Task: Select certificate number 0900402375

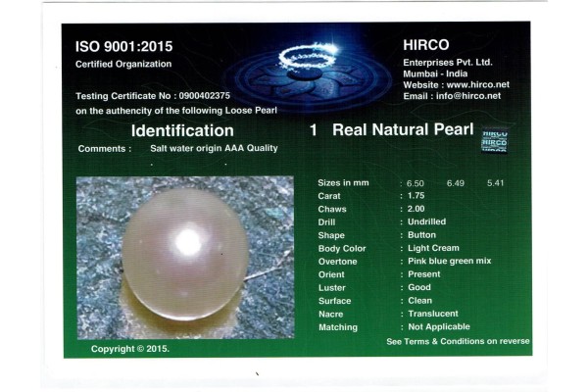Action: 205,96
